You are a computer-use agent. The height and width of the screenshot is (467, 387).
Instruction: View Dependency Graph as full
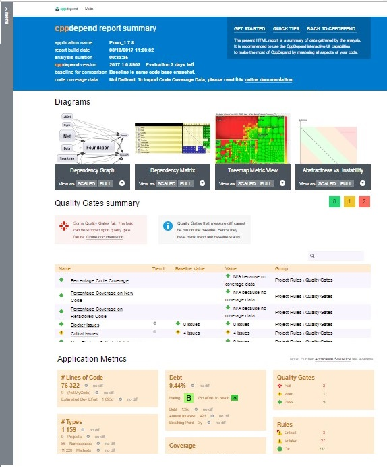pyautogui.click(x=105, y=183)
